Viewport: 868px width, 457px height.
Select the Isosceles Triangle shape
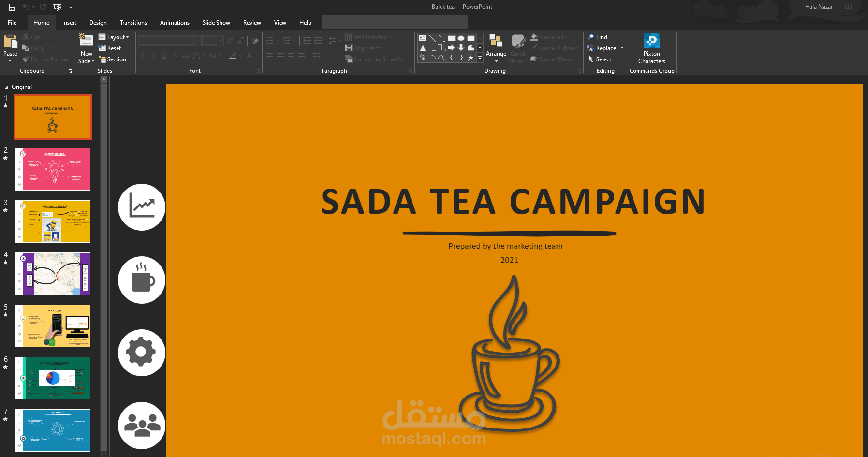[422, 48]
